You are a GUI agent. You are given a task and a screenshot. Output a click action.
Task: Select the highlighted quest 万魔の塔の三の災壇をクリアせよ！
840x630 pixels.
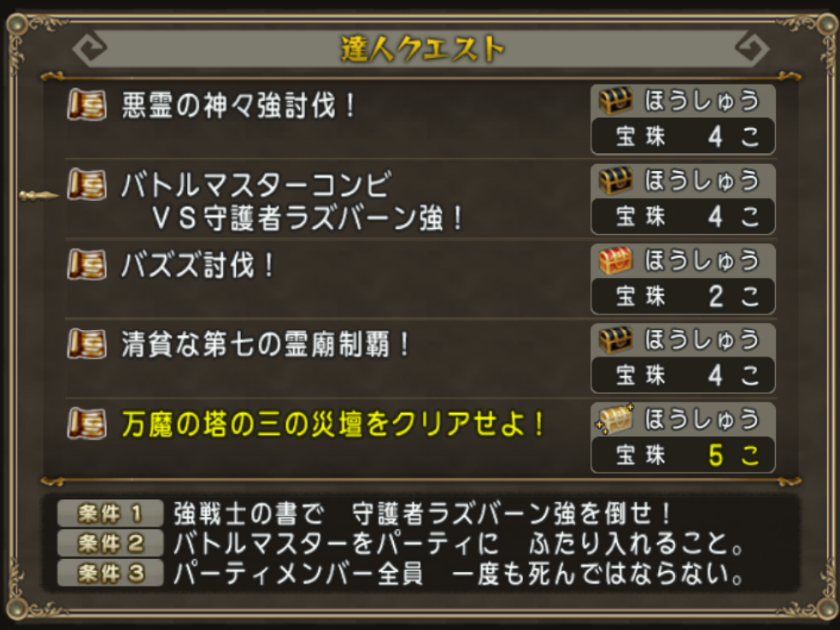coord(333,425)
